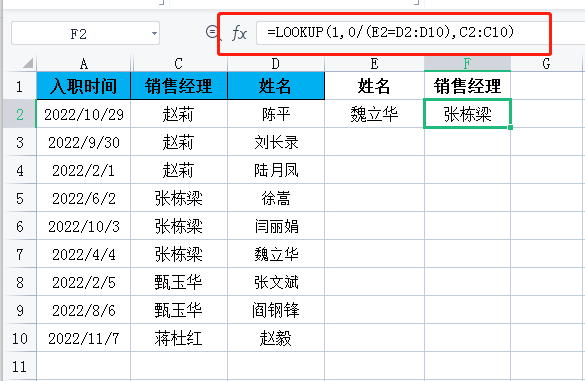This screenshot has height=381, width=585.
Task: Select column A header
Action: tap(84, 64)
